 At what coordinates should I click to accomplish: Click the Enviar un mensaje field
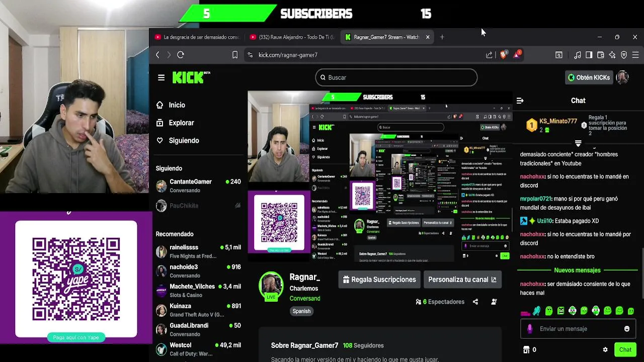578,329
